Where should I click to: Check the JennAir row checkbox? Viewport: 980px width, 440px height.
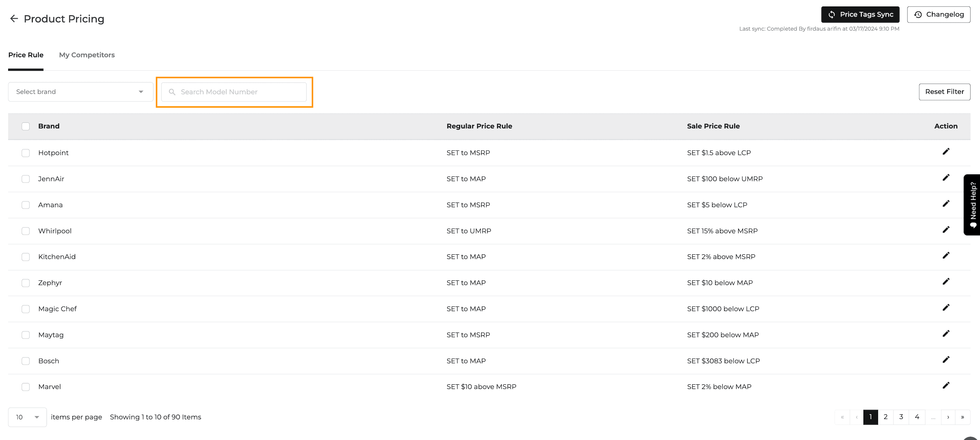25,179
